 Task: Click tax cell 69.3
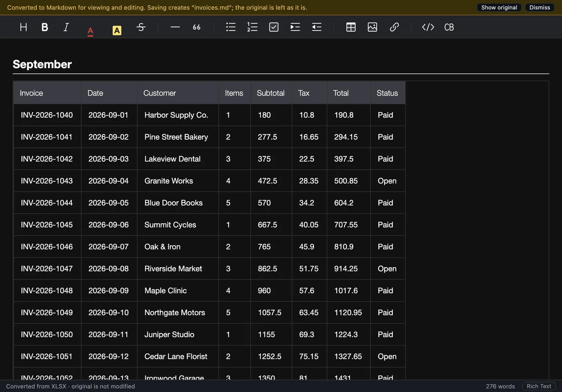pyautogui.click(x=309, y=335)
